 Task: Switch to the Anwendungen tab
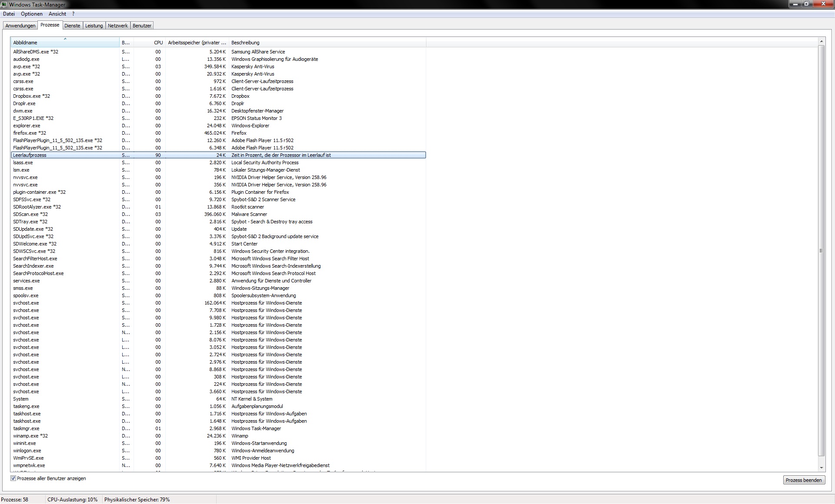pyautogui.click(x=20, y=26)
